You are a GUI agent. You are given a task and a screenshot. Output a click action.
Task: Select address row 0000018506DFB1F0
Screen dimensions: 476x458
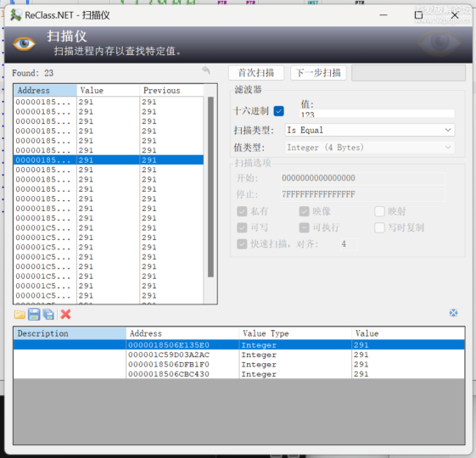(x=239, y=364)
